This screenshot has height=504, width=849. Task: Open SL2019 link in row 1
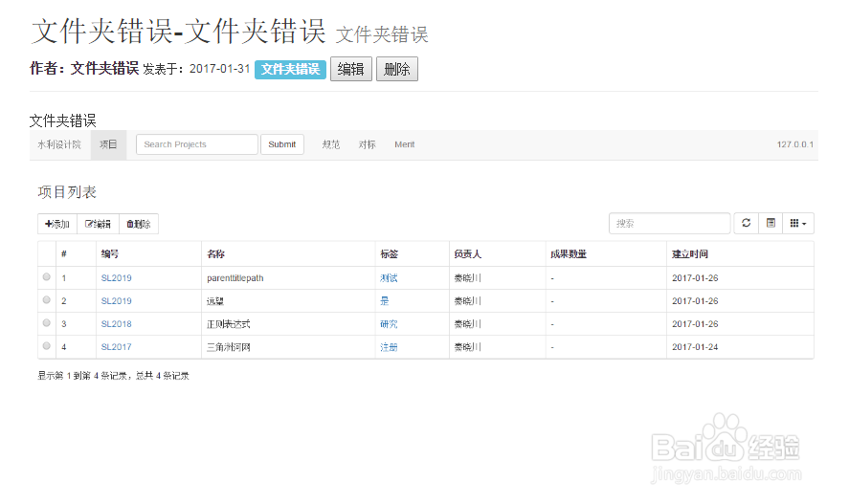click(117, 278)
